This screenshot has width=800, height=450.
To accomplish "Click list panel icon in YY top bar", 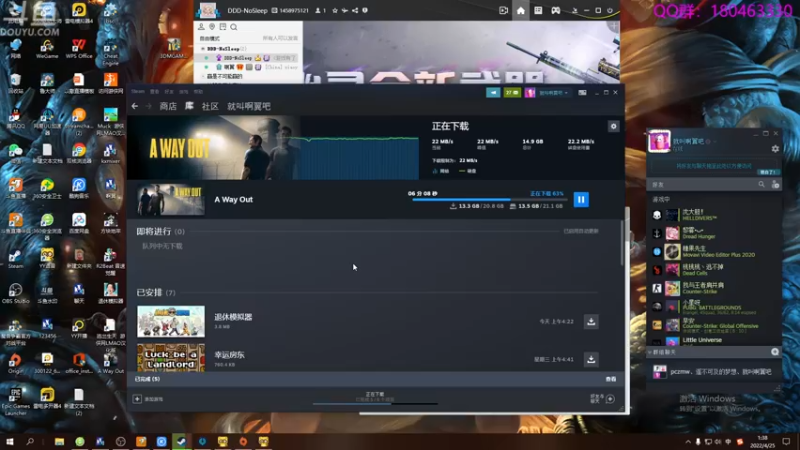I will tap(538, 10).
